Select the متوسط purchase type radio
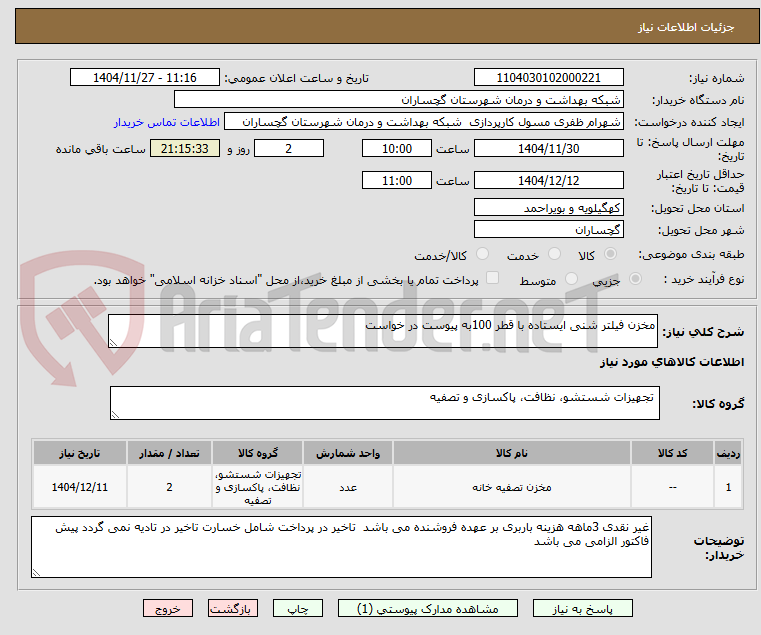 click(572, 279)
